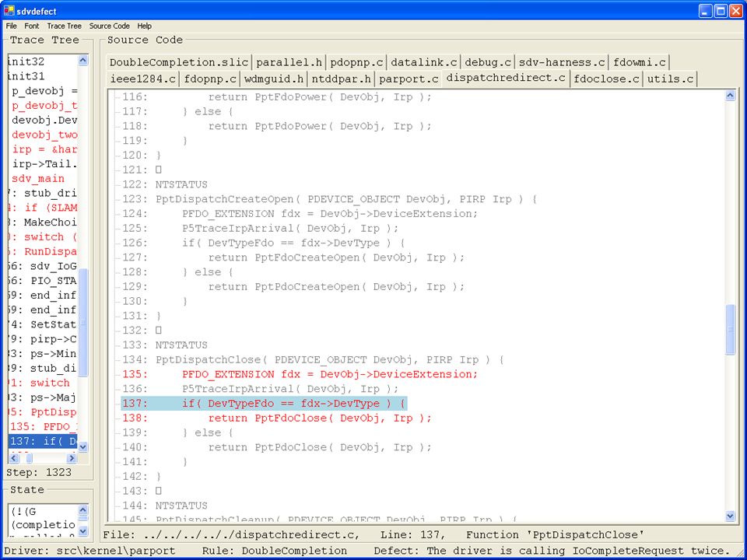747x560 pixels.
Task: Switch to the fdoclose.c tab
Action: [x=606, y=79]
